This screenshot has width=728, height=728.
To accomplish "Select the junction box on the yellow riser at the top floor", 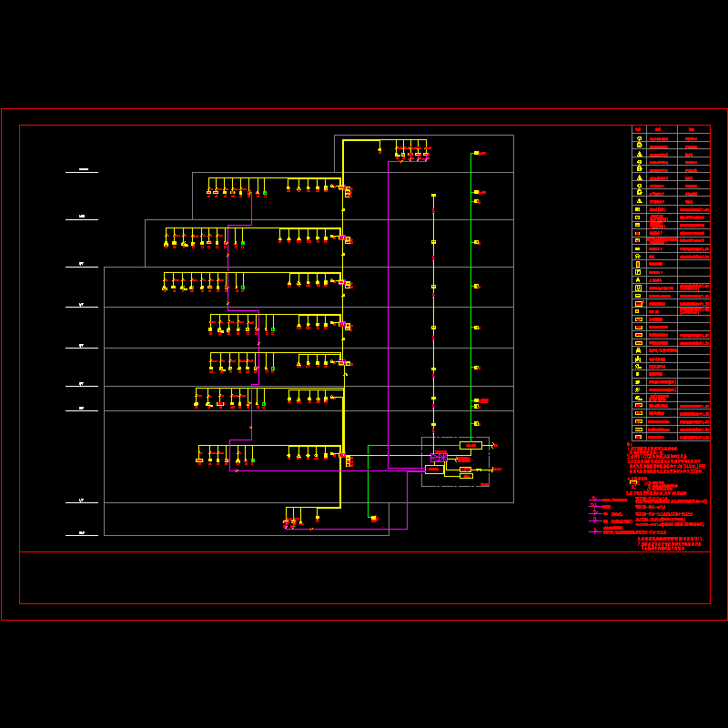I will click(348, 191).
